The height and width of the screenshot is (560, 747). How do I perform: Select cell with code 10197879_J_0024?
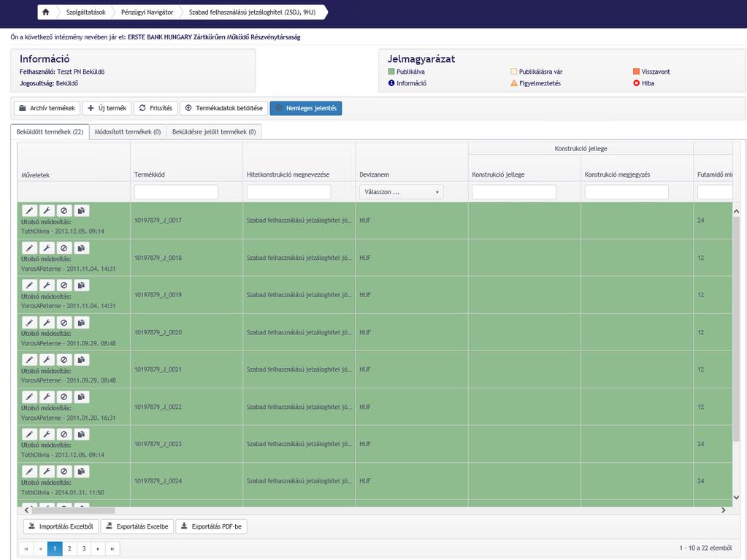pos(186,481)
